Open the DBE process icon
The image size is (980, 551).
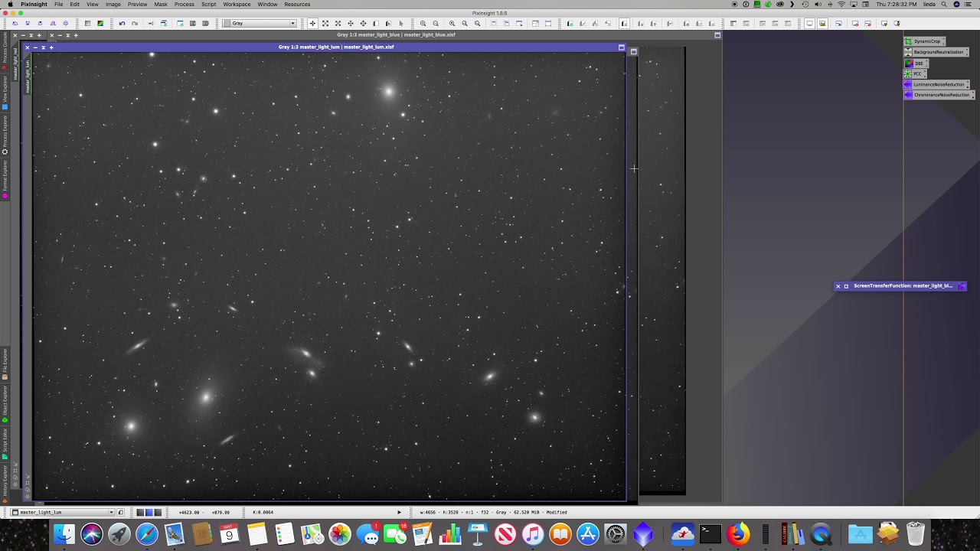coord(916,63)
